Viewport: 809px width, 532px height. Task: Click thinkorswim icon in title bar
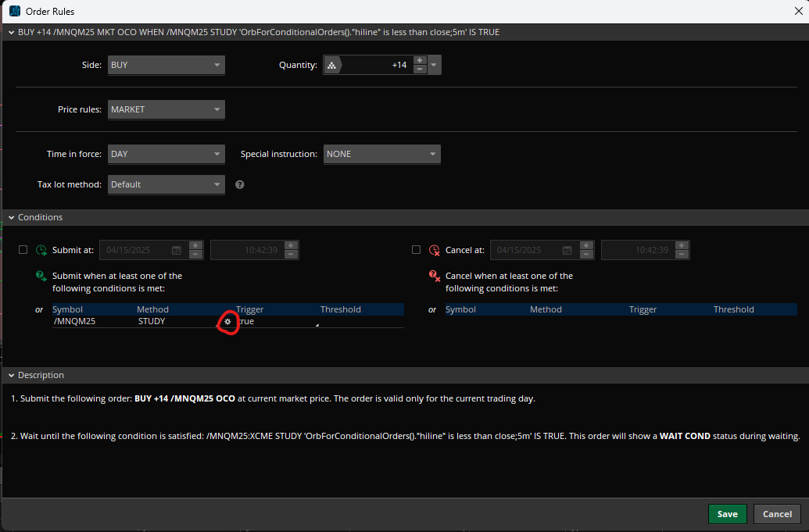point(14,11)
